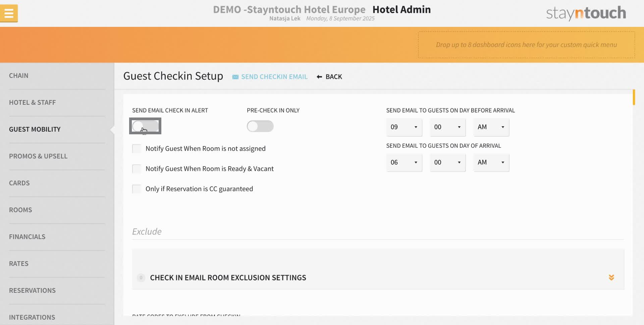This screenshot has width=644, height=325.
Task: Tick "Only if Reservation is CC guaranteed"
Action: tap(137, 189)
